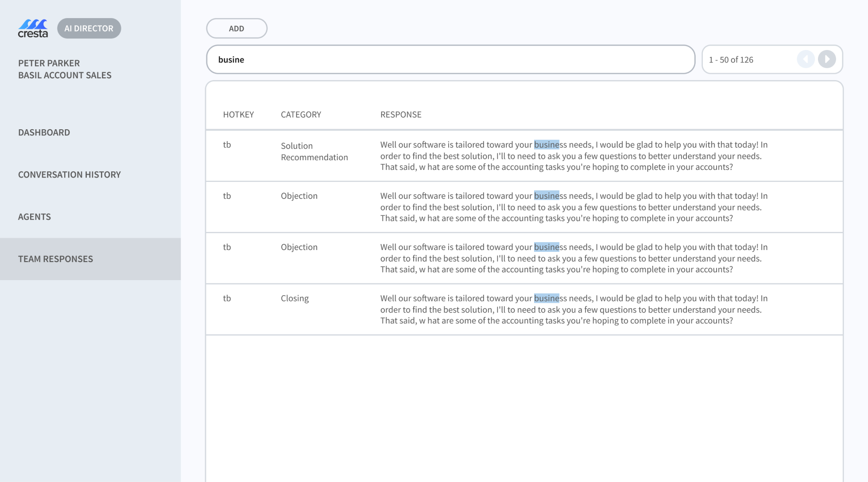The width and height of the screenshot is (868, 482).
Task: Go to next page arrow
Action: point(826,59)
